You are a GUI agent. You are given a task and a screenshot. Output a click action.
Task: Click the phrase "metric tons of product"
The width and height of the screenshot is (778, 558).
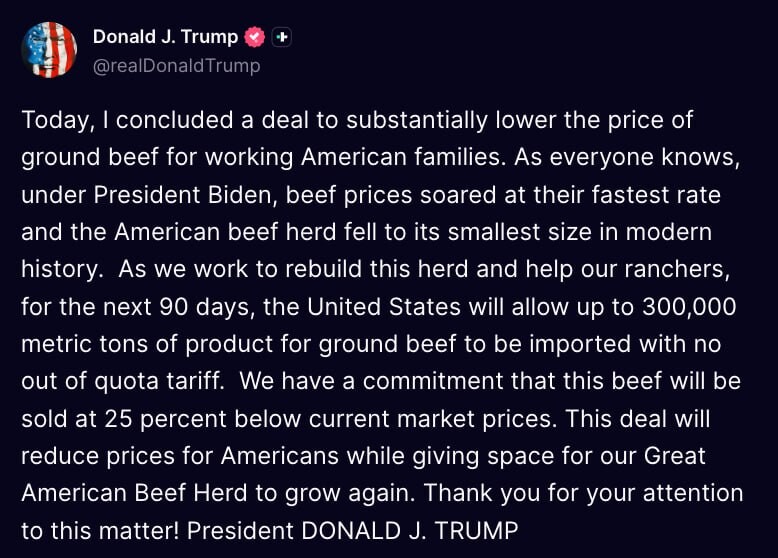pyautogui.click(x=147, y=344)
